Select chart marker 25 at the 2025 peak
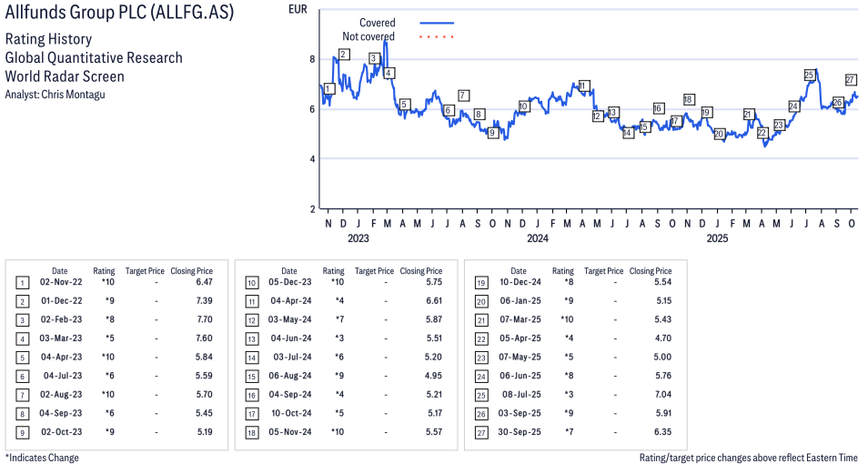This screenshot has height=464, width=868. [809, 75]
